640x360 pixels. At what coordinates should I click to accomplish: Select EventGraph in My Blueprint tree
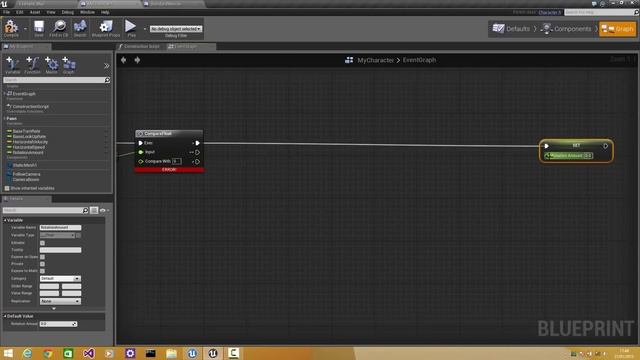24,94
